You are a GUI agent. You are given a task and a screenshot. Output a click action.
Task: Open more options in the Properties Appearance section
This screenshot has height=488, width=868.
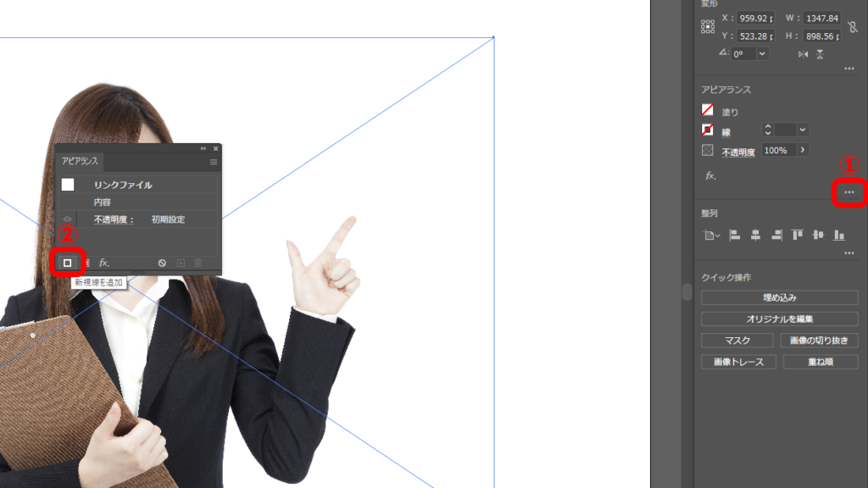[x=849, y=192]
